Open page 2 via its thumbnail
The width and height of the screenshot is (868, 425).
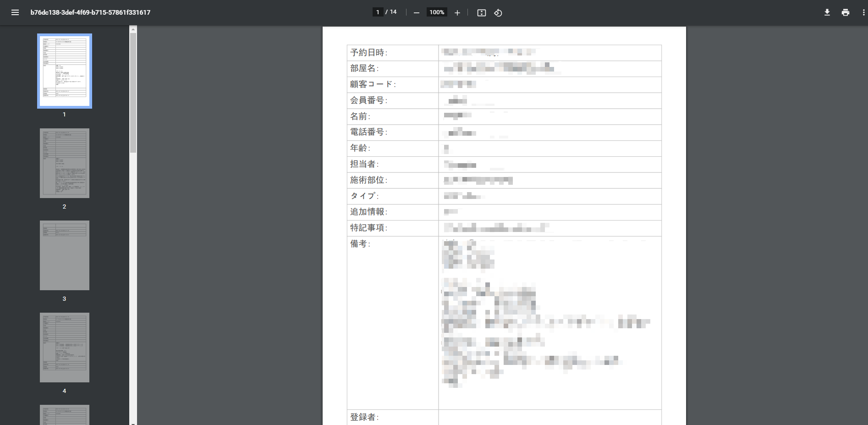click(64, 163)
